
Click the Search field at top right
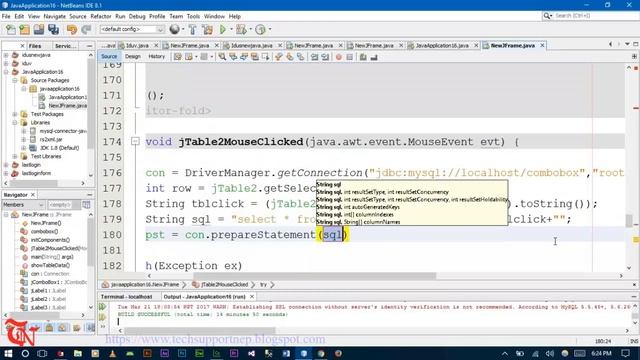590,16
